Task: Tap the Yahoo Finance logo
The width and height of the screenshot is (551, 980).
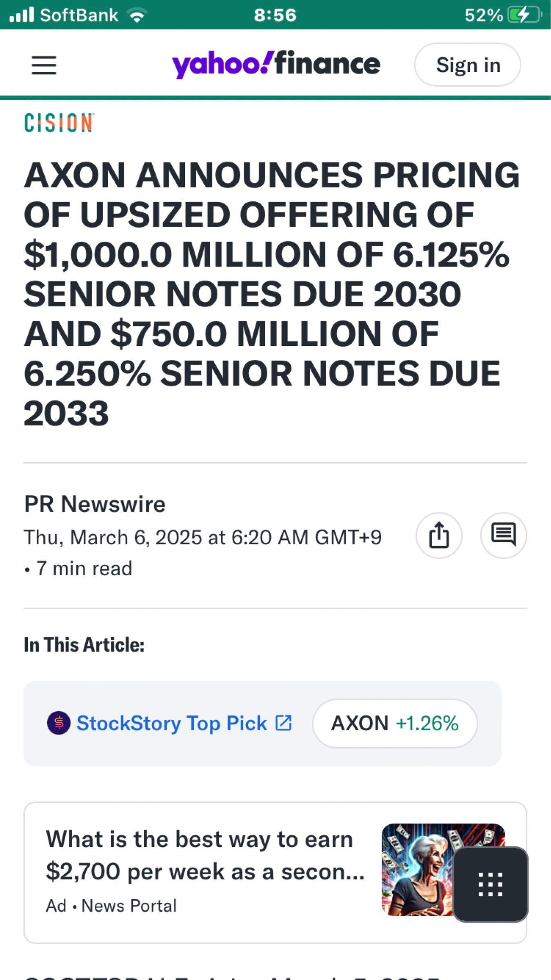Action: pyautogui.click(x=276, y=64)
